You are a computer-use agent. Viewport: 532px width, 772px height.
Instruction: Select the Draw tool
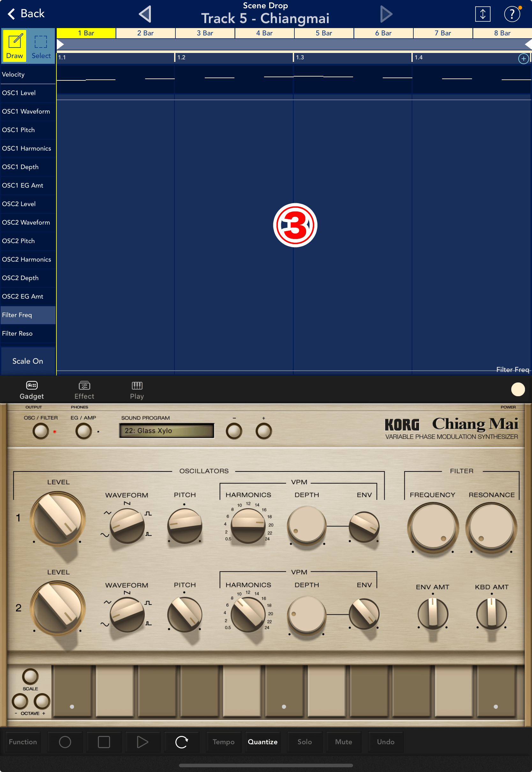coord(15,46)
